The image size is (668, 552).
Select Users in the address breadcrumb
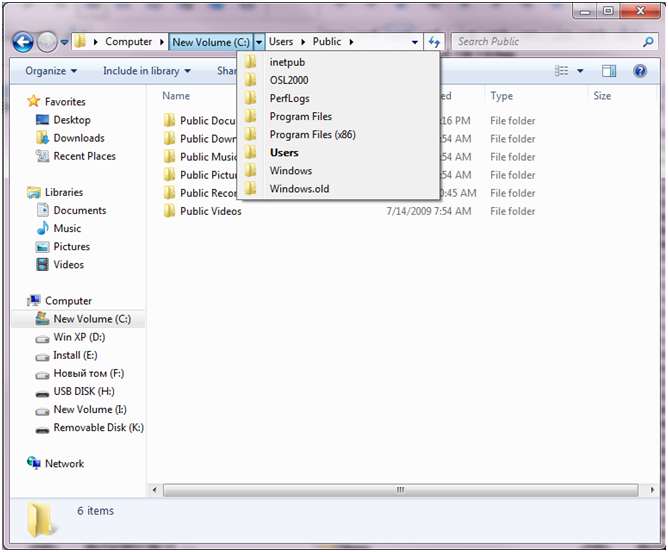coord(281,42)
